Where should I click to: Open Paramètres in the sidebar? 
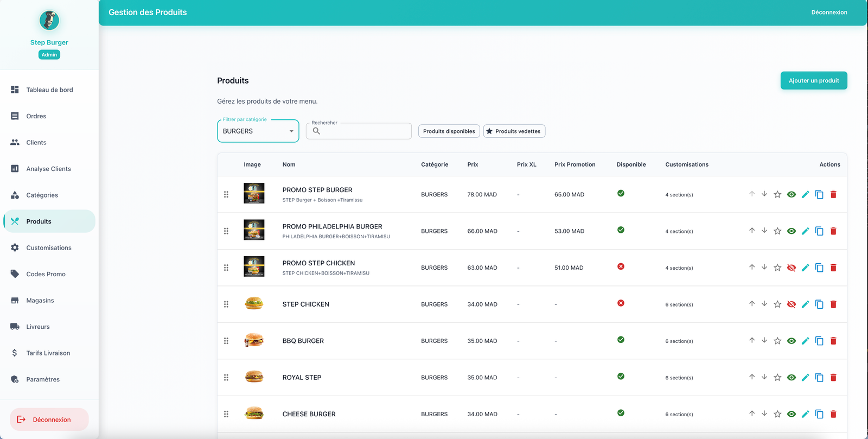point(49,379)
